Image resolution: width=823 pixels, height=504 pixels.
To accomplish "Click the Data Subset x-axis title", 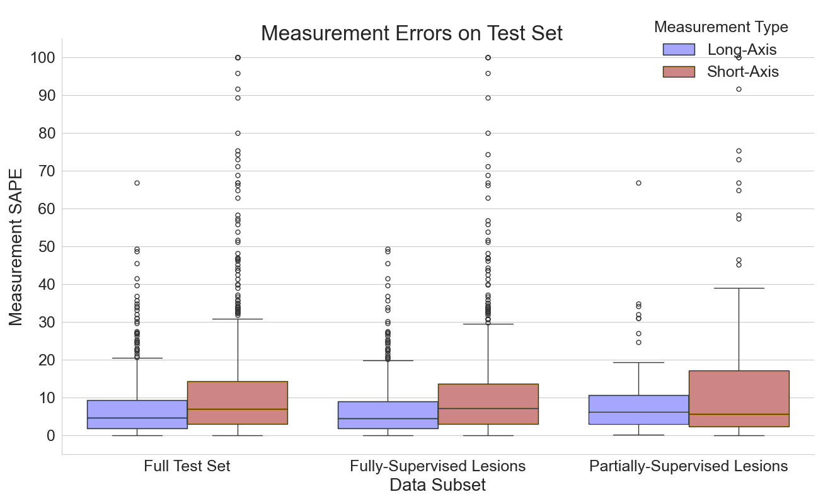I will point(438,485).
